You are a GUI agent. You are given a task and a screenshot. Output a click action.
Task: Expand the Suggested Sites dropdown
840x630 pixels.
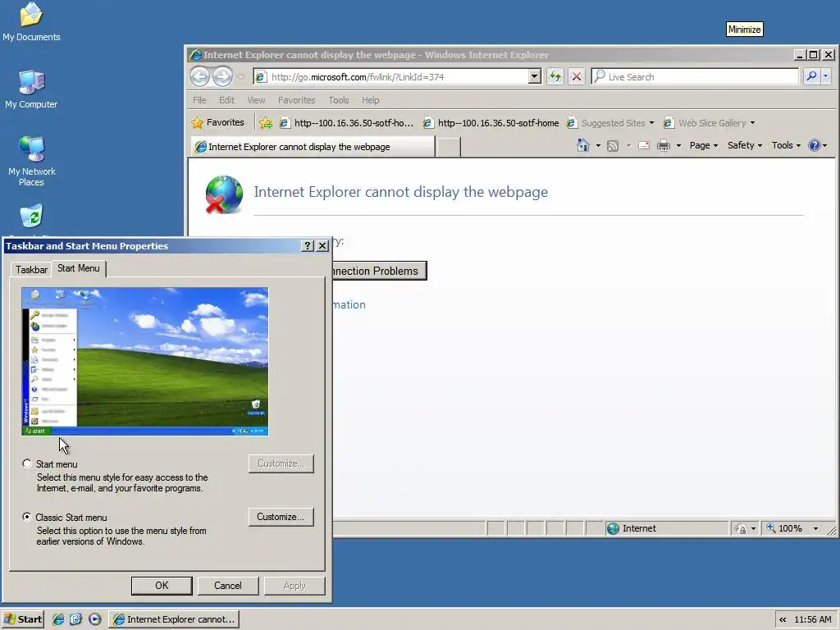tap(651, 123)
